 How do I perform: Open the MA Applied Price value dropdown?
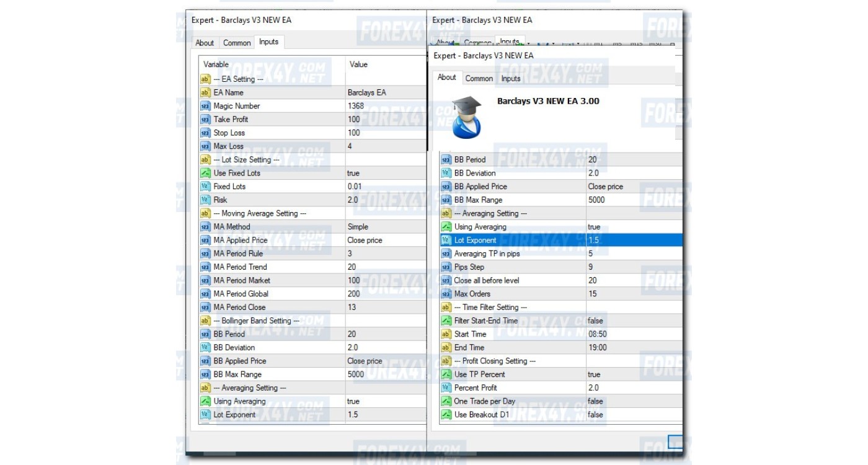[384, 240]
